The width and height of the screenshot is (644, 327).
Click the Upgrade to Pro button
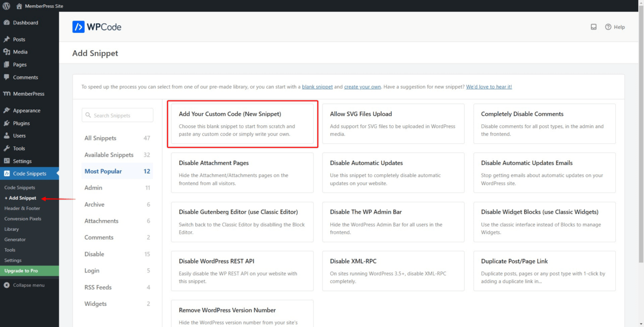29,270
